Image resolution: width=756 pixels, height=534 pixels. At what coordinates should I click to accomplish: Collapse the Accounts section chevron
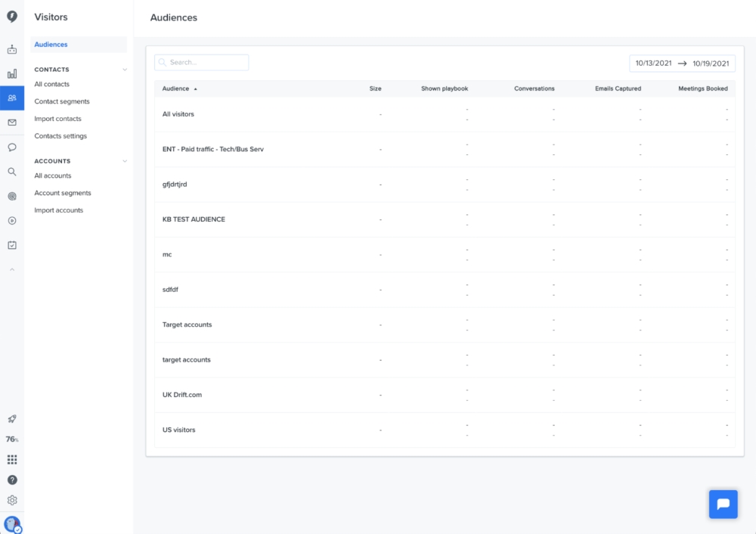pos(125,161)
